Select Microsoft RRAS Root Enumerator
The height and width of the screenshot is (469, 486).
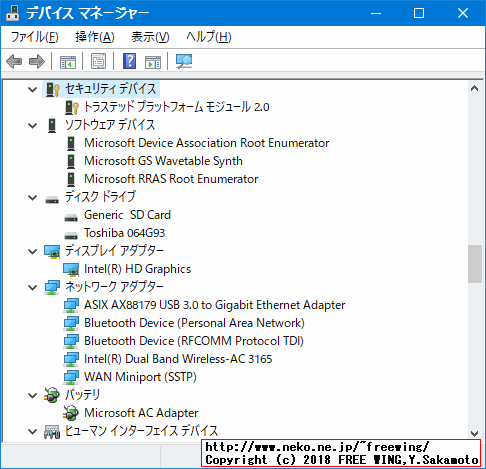coord(171,179)
